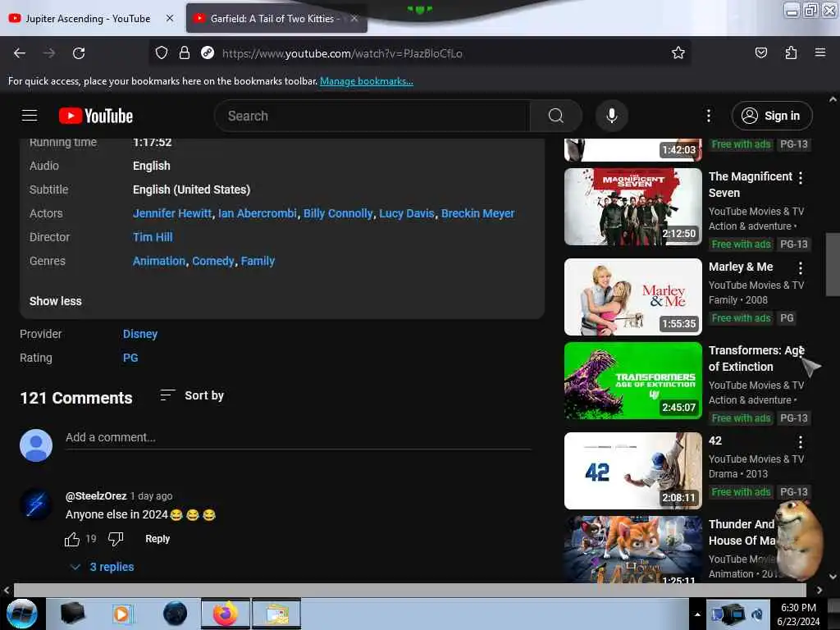
Task: Open The Magnificent Seven thumbnail
Action: [632, 207]
